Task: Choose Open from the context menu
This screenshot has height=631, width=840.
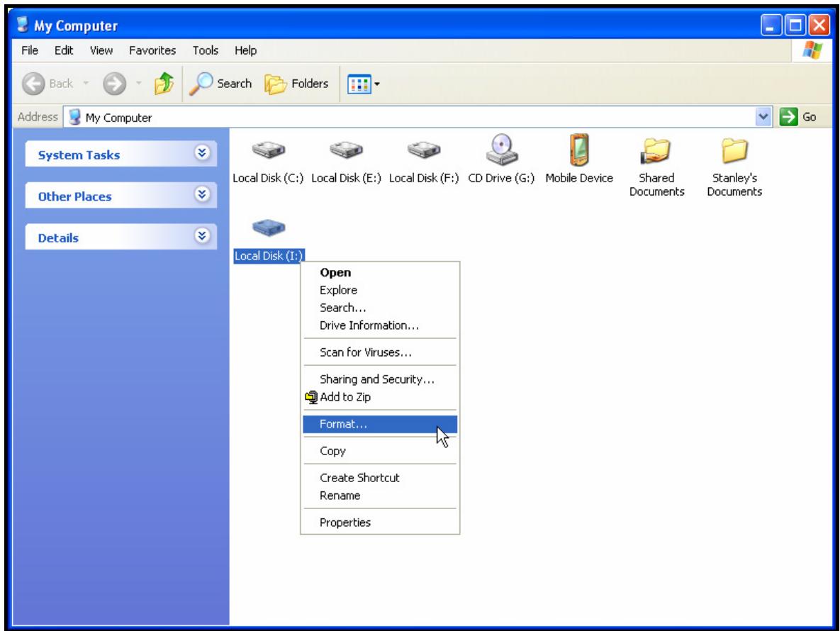Action: (380, 273)
